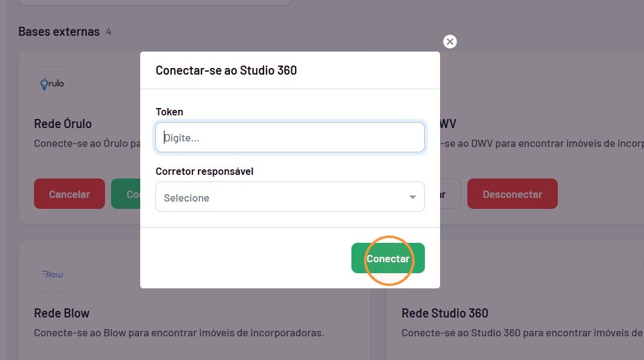This screenshot has width=644, height=360.
Task: Click the partially hidden green button on Órulo card
Action: (126, 194)
